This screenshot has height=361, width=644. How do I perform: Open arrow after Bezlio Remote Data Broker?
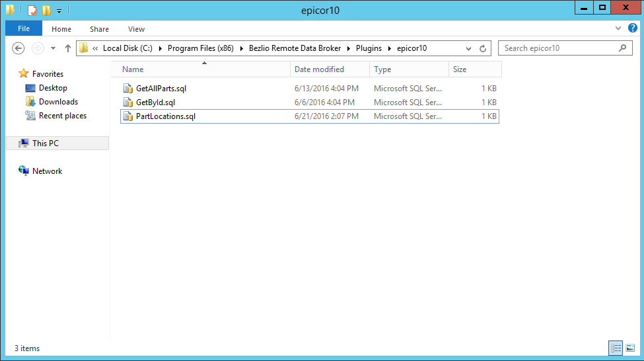(349, 48)
